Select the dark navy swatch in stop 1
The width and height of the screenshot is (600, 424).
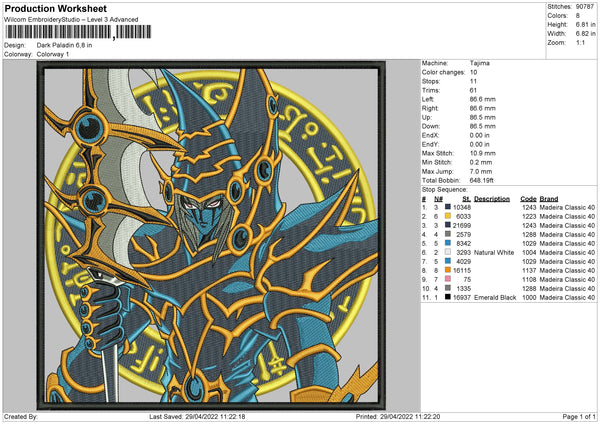pyautogui.click(x=448, y=207)
